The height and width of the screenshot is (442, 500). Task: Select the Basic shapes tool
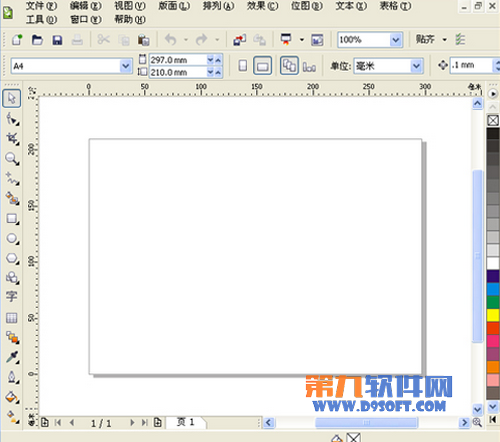point(12,278)
